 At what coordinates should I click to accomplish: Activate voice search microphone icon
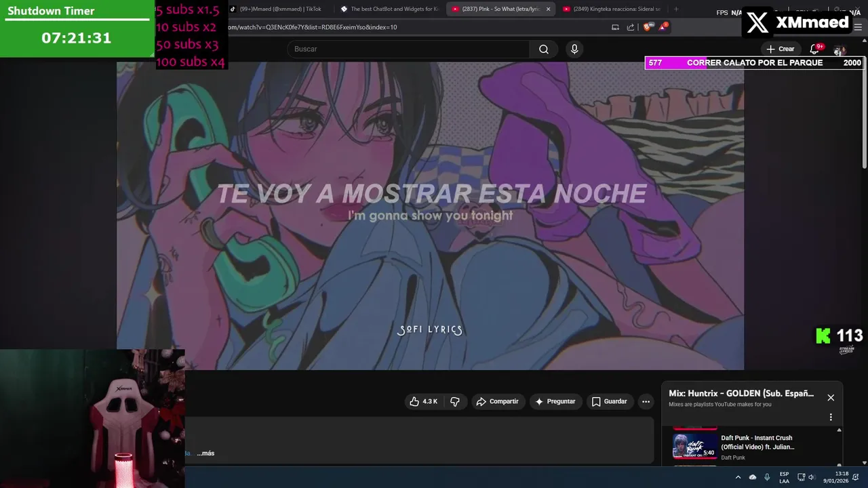574,49
